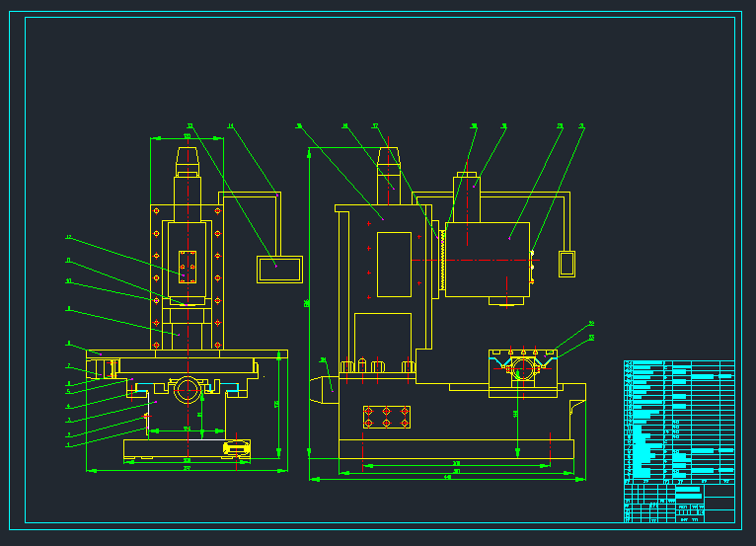The height and width of the screenshot is (546, 756).
Task: Click the overall length dimension under side view
Action: coord(447,479)
